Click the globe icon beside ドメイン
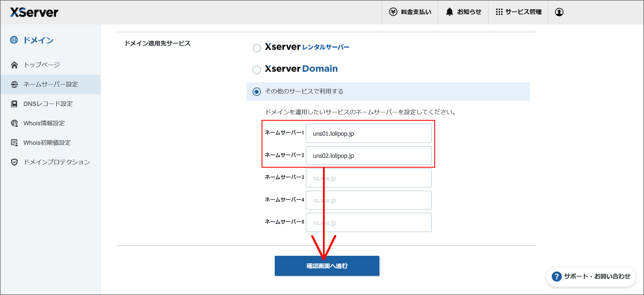 point(14,40)
